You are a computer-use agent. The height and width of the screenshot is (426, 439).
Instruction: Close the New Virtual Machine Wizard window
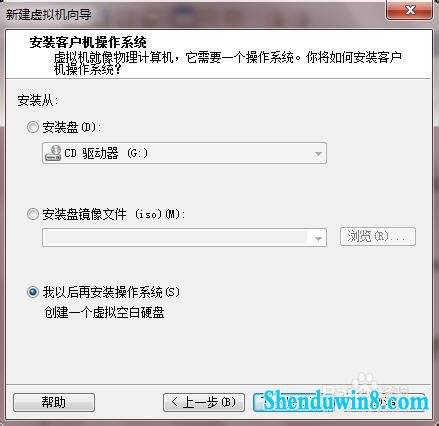[x=410, y=10]
